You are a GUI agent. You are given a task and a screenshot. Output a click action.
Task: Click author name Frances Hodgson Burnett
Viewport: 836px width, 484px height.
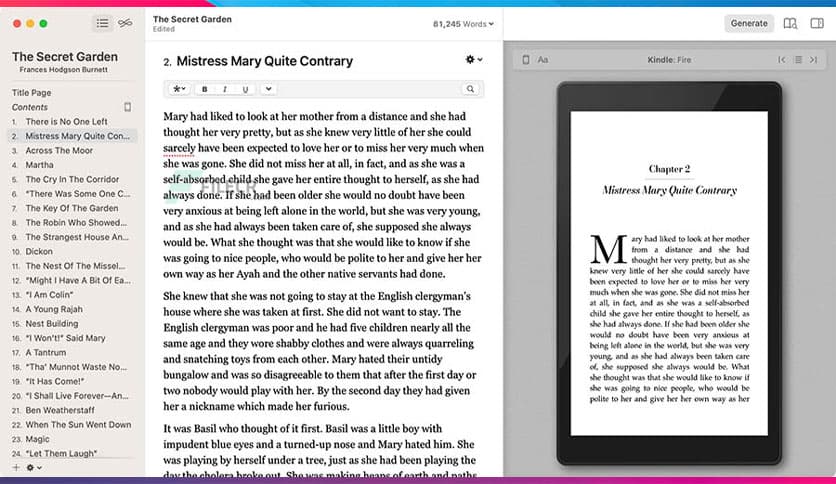[63, 69]
